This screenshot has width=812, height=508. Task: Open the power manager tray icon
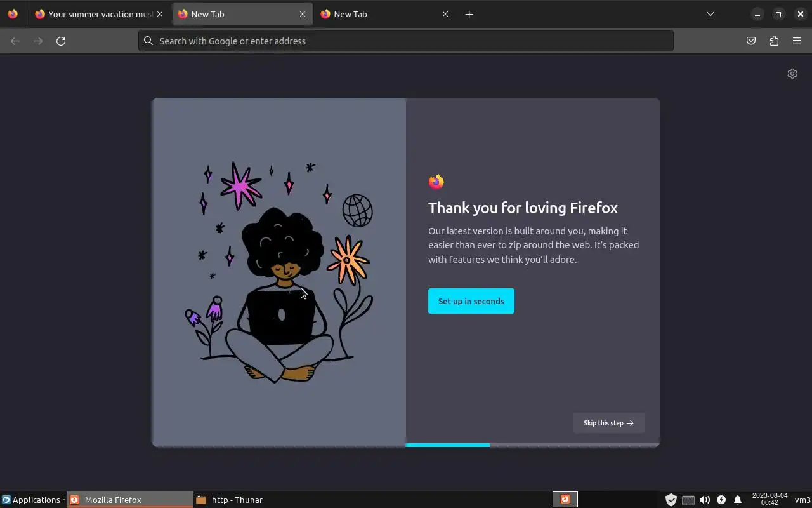tap(721, 500)
